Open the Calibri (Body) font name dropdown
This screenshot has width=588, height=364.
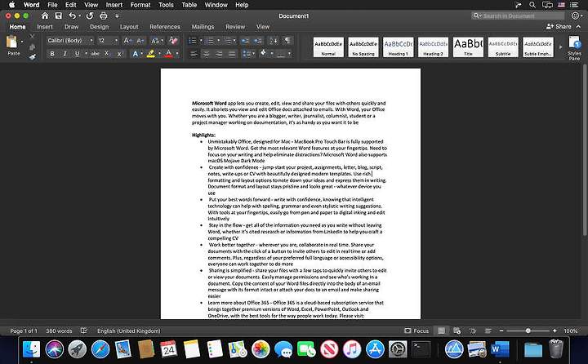(91, 41)
